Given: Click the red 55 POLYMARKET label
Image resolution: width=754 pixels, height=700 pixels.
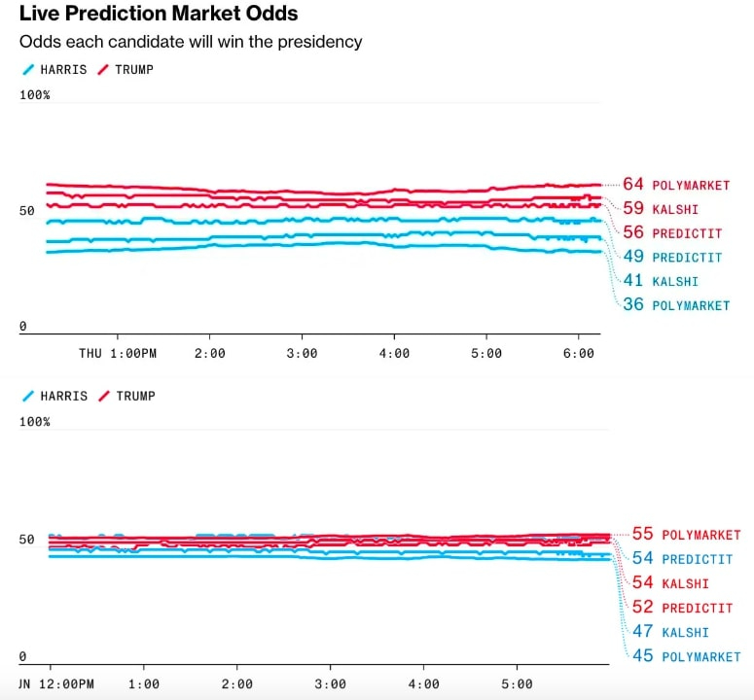Looking at the screenshot, I should click(686, 535).
